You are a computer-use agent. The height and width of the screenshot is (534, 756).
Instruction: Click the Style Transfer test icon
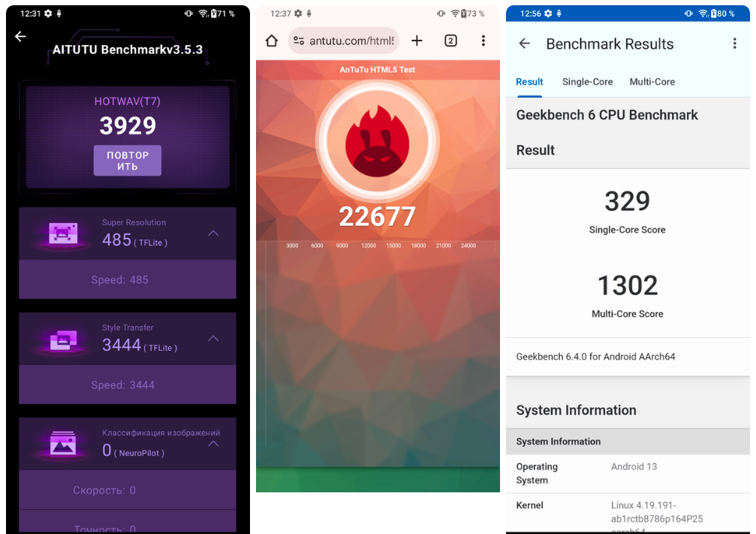[63, 339]
